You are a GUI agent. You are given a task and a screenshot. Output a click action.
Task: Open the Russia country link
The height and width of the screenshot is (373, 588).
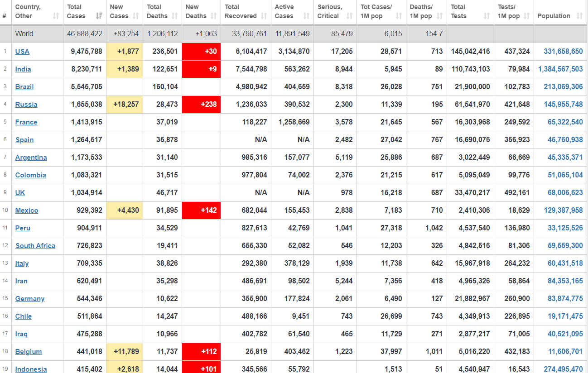[x=26, y=105]
